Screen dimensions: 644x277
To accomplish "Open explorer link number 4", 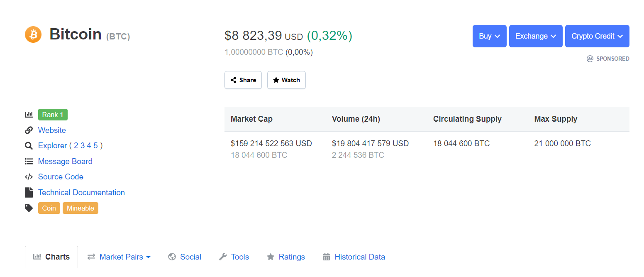I will coord(89,146).
